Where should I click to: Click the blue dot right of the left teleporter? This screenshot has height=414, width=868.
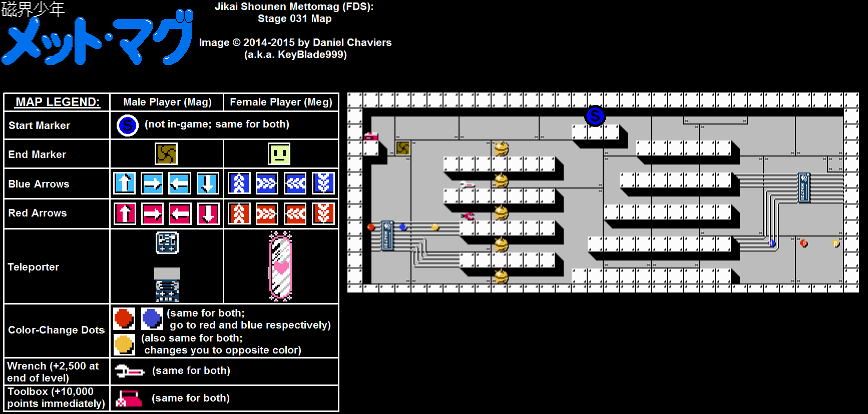403,227
